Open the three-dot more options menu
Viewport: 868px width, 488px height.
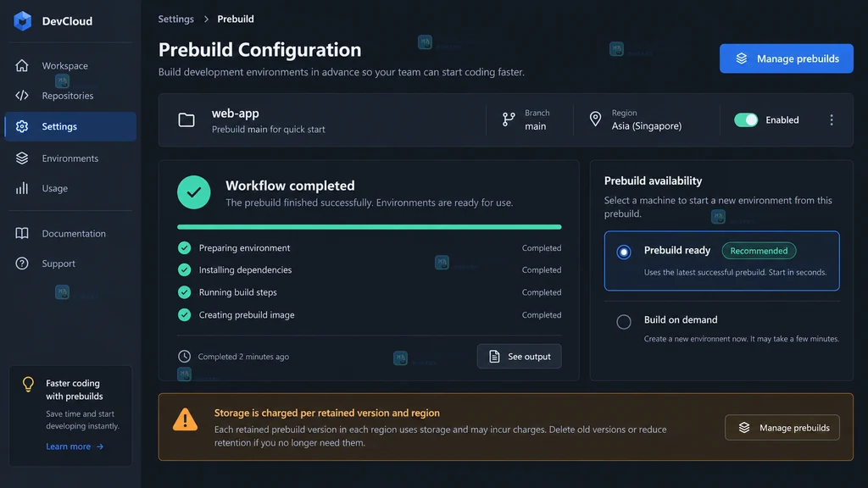[831, 120]
